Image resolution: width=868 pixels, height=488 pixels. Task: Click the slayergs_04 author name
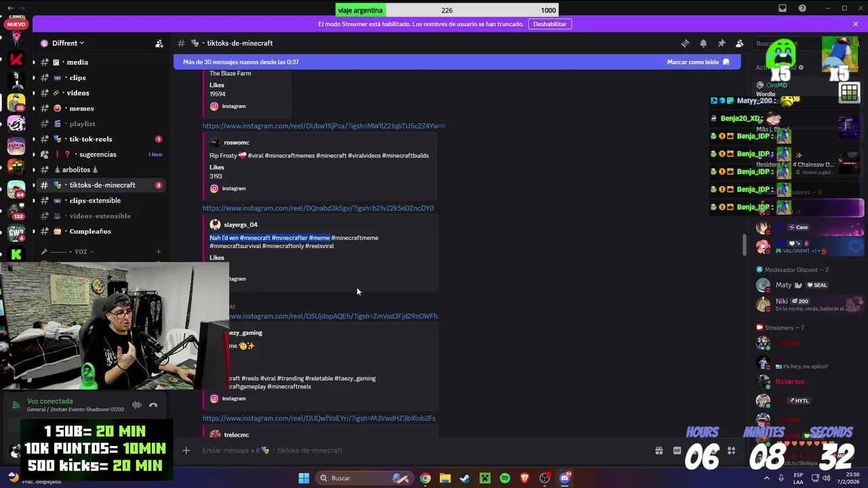(241, 225)
